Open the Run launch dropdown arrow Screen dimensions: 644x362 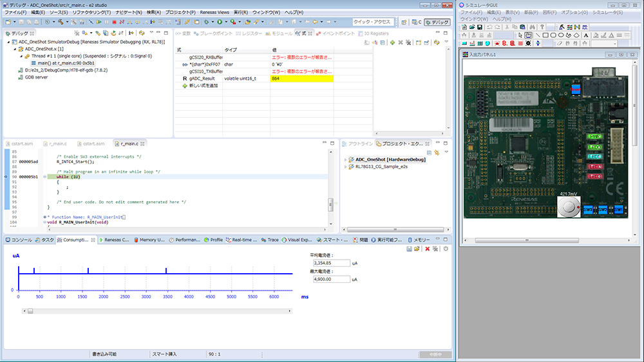pyautogui.click(x=226, y=22)
